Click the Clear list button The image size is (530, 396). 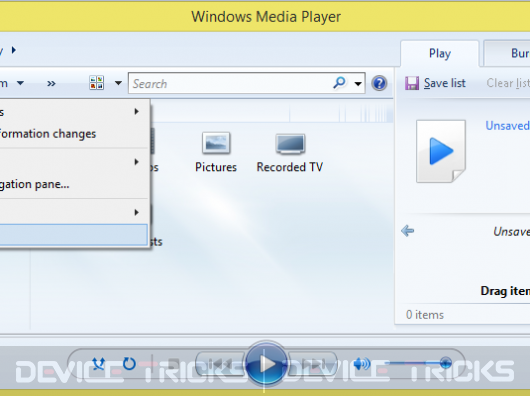pos(508,83)
